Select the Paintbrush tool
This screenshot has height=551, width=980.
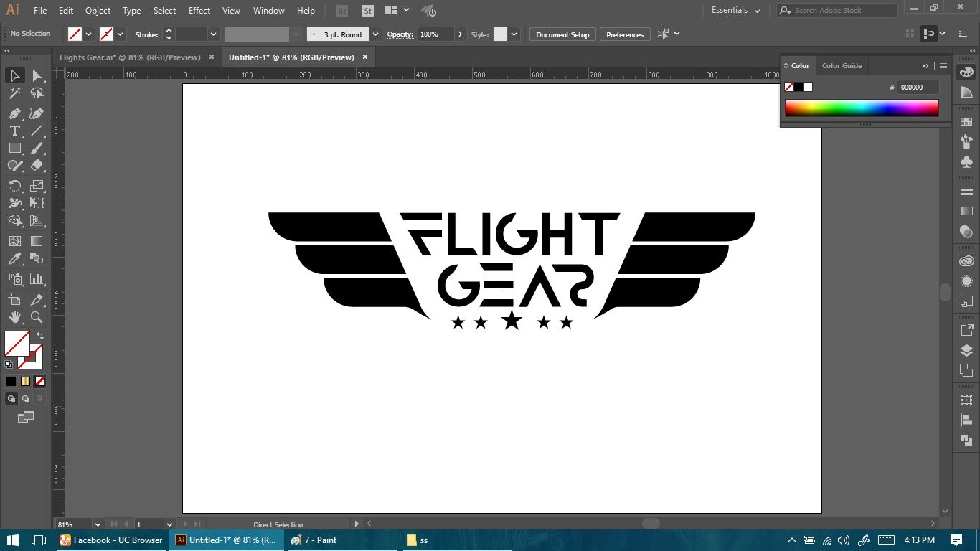(x=37, y=148)
